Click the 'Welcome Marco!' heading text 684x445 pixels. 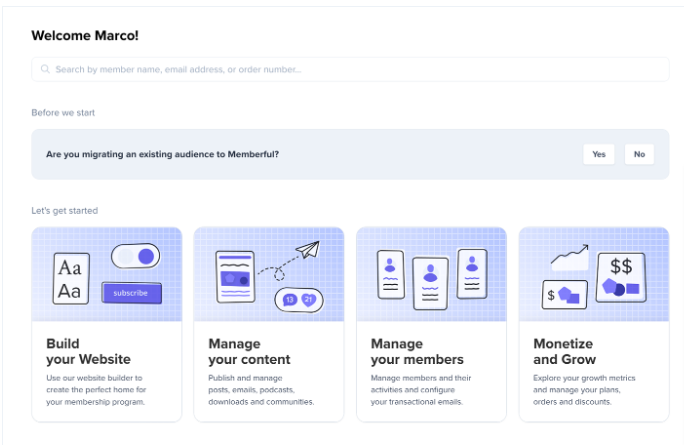point(85,35)
